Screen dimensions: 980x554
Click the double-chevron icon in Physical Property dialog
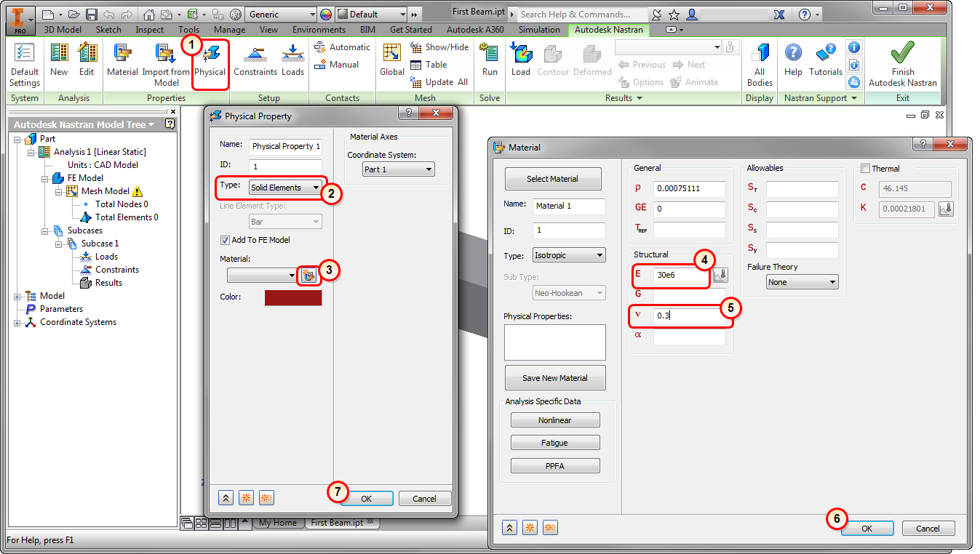pos(226,498)
